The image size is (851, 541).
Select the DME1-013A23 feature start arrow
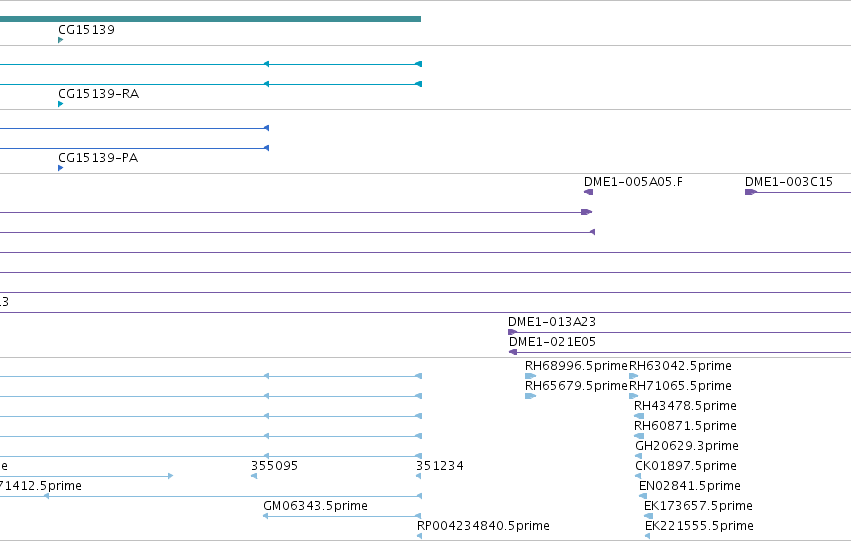512,332
